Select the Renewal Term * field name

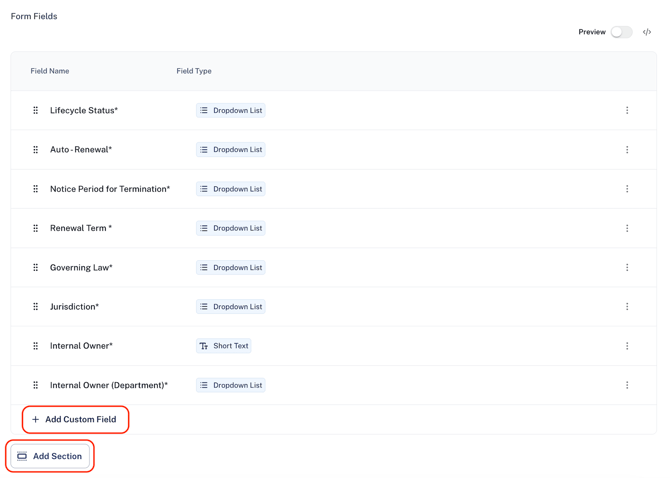pos(81,228)
